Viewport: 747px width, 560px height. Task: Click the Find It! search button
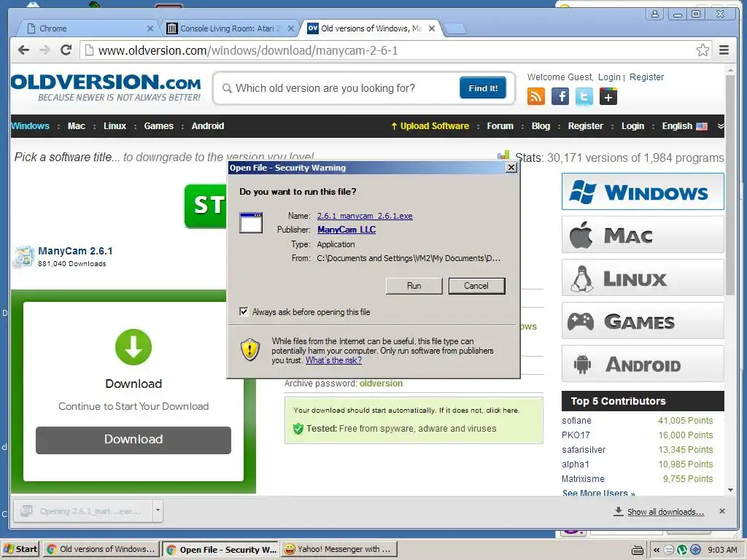483,88
